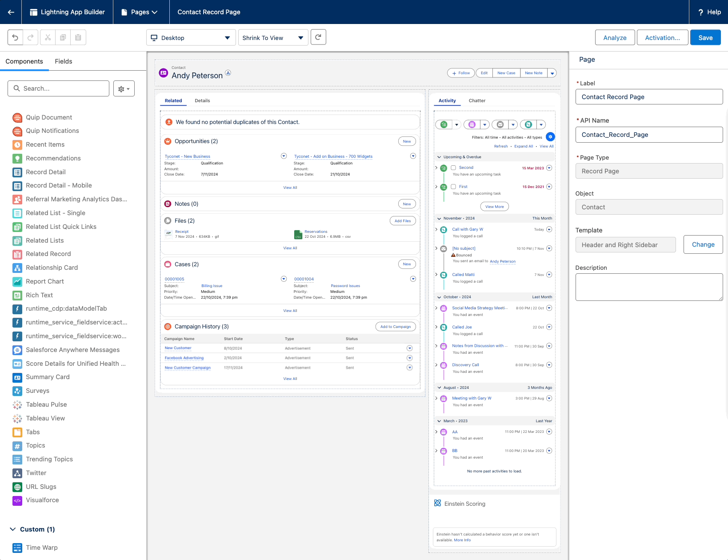Click the email icon in Activity composer

tap(500, 124)
